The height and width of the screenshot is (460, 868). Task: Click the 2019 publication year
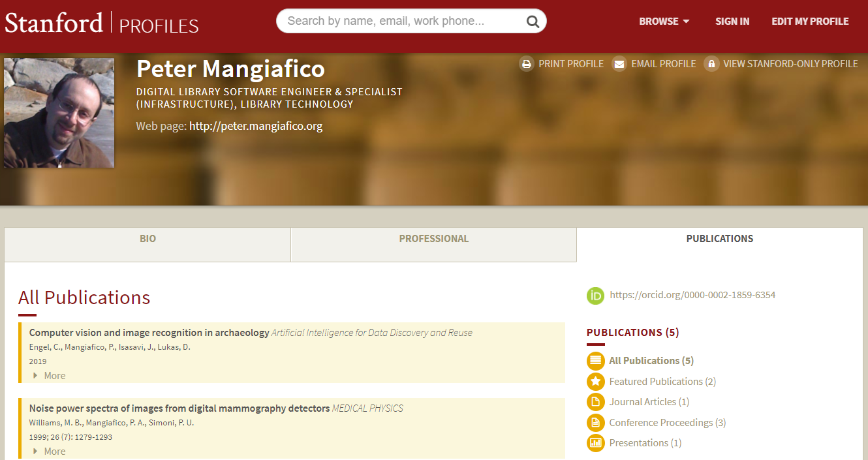38,361
